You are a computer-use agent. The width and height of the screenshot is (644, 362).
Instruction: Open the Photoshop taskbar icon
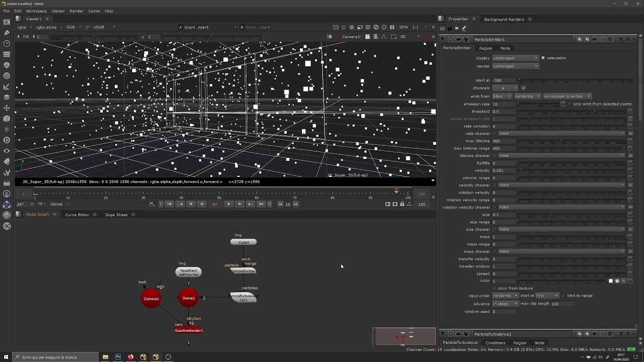(118, 357)
